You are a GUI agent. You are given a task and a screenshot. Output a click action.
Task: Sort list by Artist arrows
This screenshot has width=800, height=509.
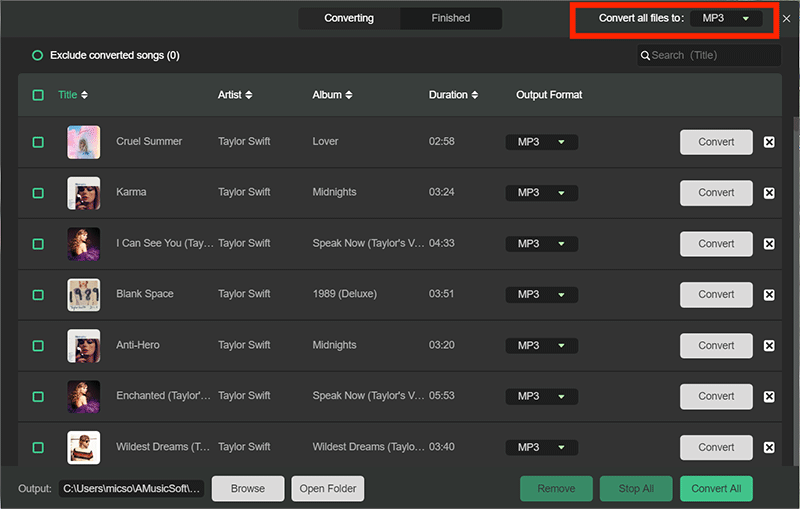249,95
